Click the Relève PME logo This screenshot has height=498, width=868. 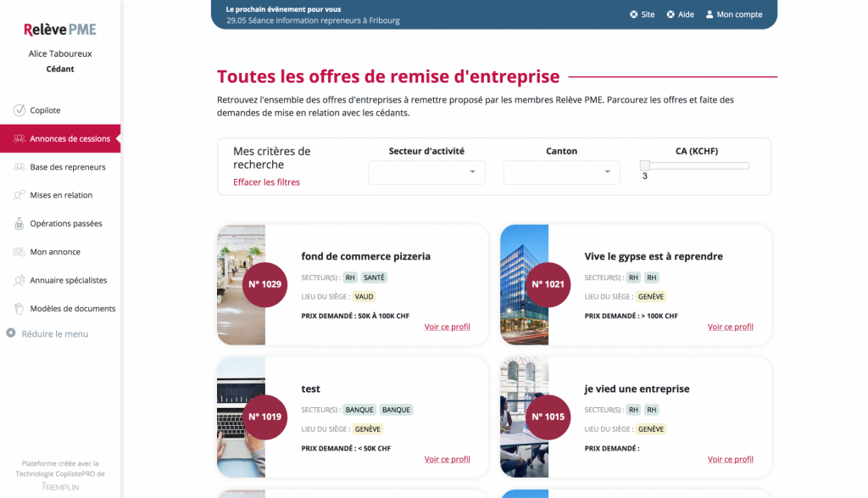click(x=60, y=30)
